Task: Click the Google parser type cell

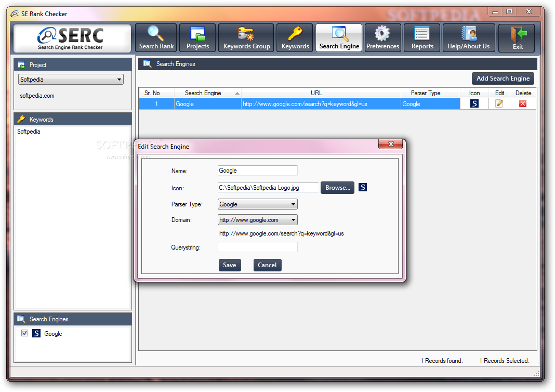Action: [x=430, y=104]
